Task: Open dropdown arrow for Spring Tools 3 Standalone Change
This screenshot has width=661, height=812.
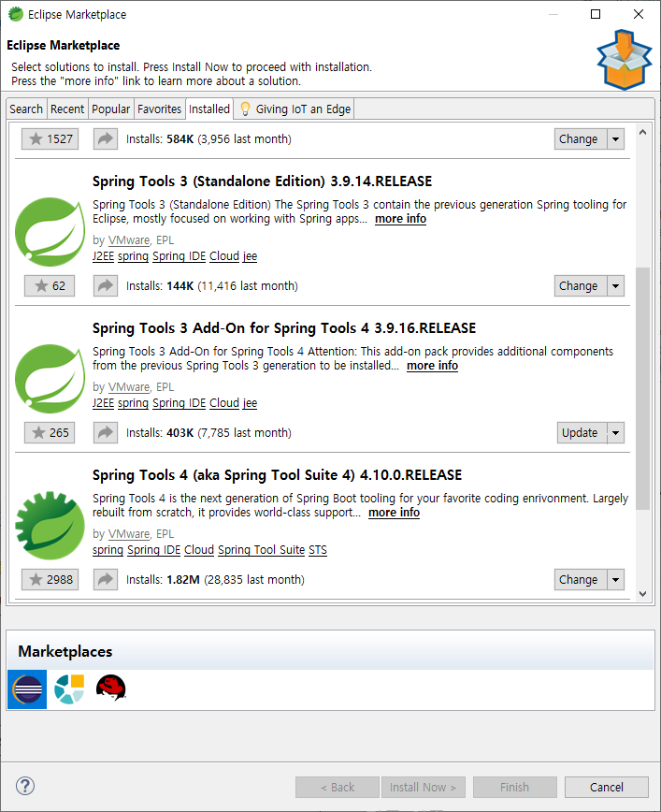Action: pos(615,286)
